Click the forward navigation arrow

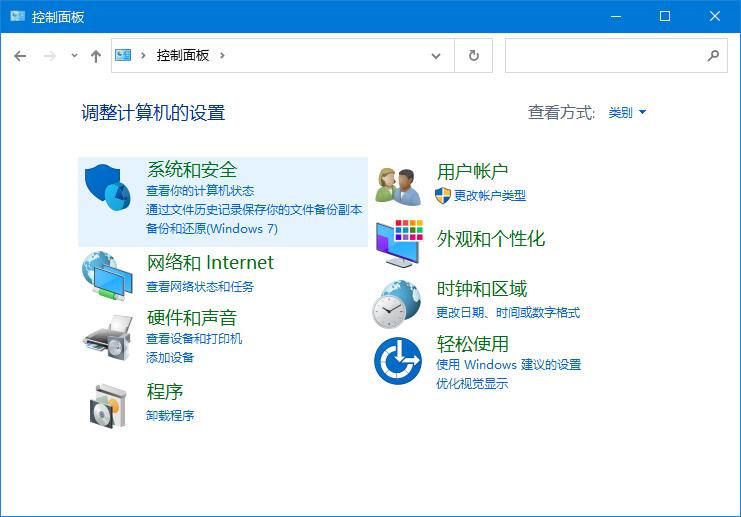tap(50, 56)
